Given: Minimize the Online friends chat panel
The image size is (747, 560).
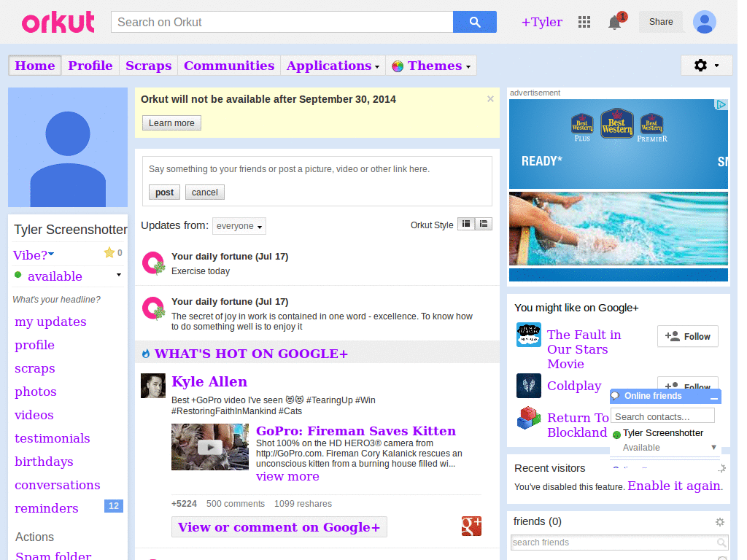Looking at the screenshot, I should (713, 397).
